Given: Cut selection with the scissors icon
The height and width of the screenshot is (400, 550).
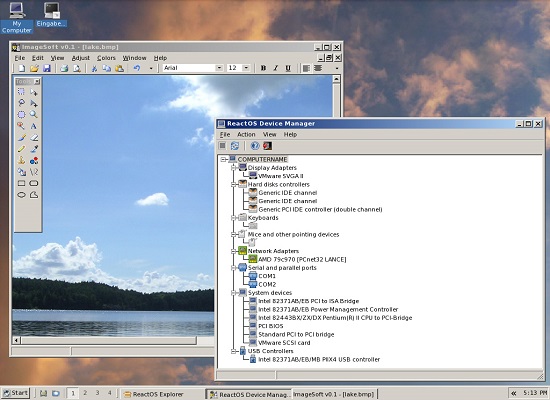Looking at the screenshot, I should (x=94, y=68).
